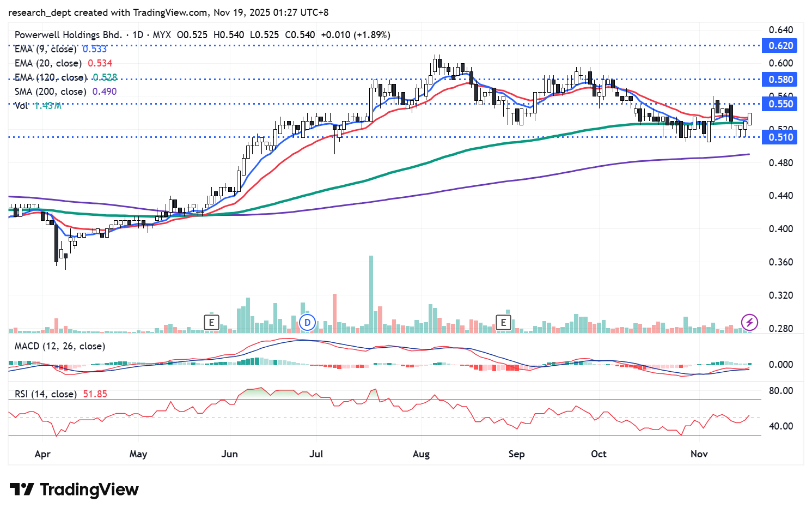Viewport: 812px width, 514px height.
Task: Click the tallest volume bar in July
Action: click(x=371, y=294)
